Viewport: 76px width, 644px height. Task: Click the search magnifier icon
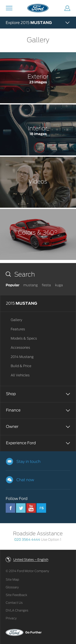pos(8,274)
